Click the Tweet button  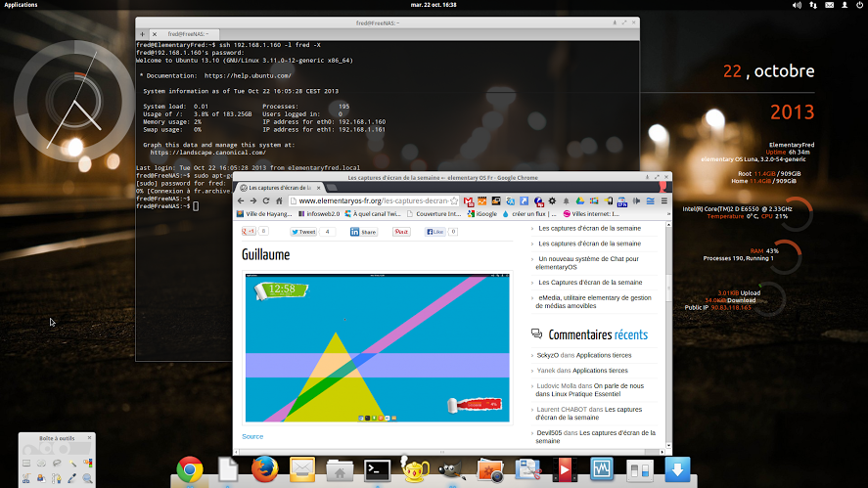coord(303,232)
